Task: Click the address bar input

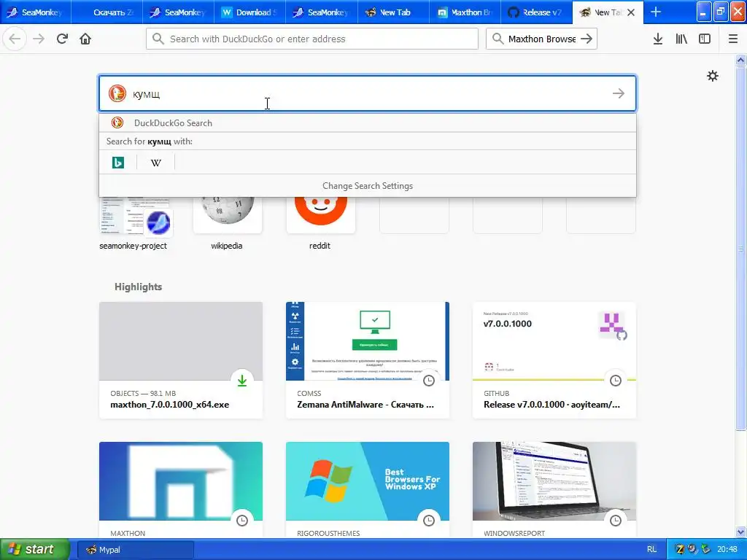Action: coord(312,39)
